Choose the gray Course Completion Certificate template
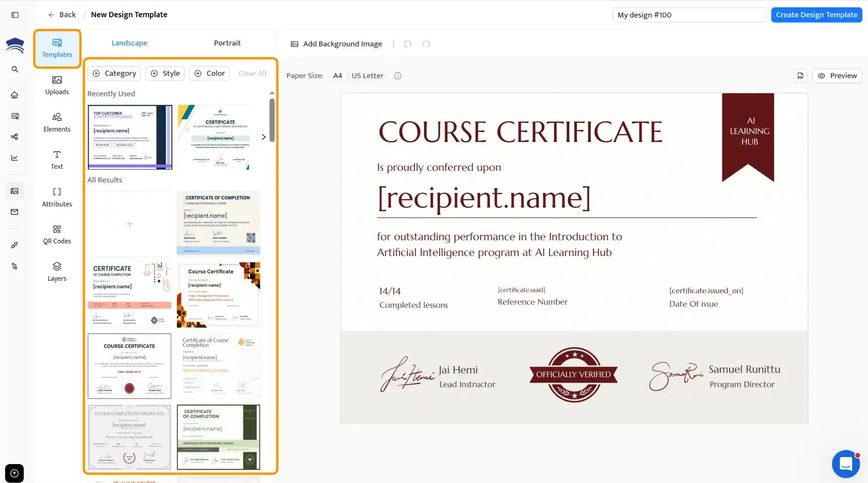The height and width of the screenshot is (483, 868). (x=130, y=437)
